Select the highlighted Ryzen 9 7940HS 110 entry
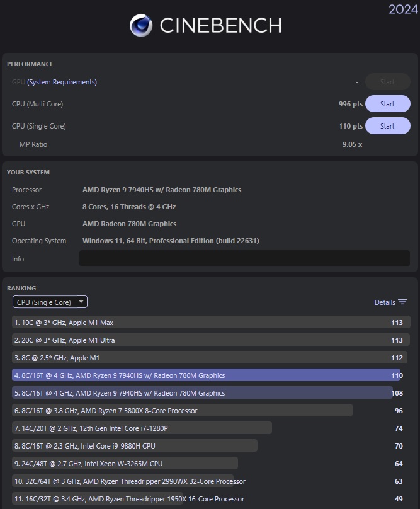This screenshot has width=420, height=509. (x=208, y=375)
